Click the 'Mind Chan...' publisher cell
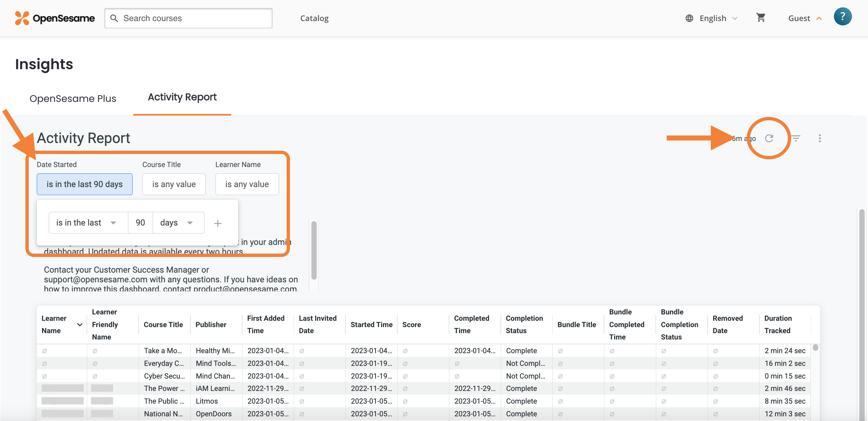 [216, 376]
